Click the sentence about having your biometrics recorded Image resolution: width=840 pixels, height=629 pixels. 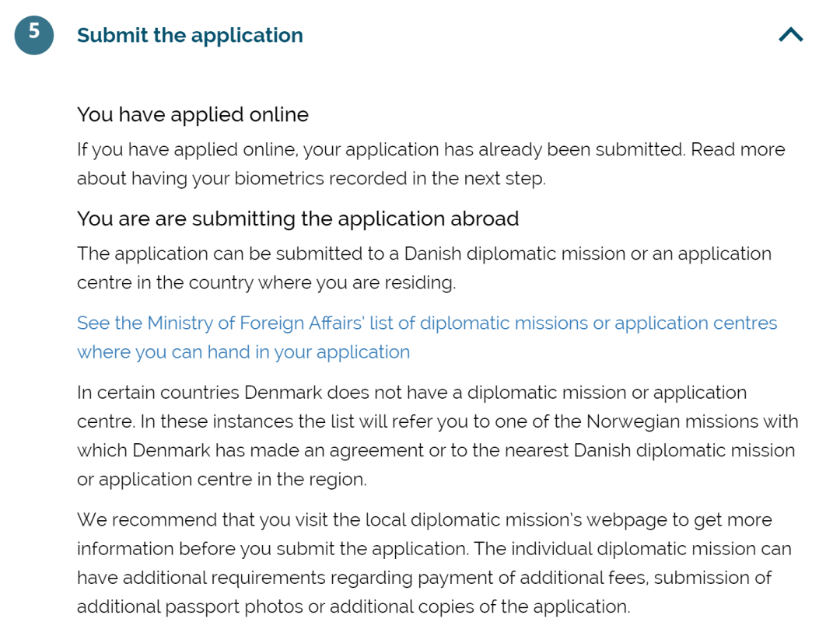coord(311,178)
